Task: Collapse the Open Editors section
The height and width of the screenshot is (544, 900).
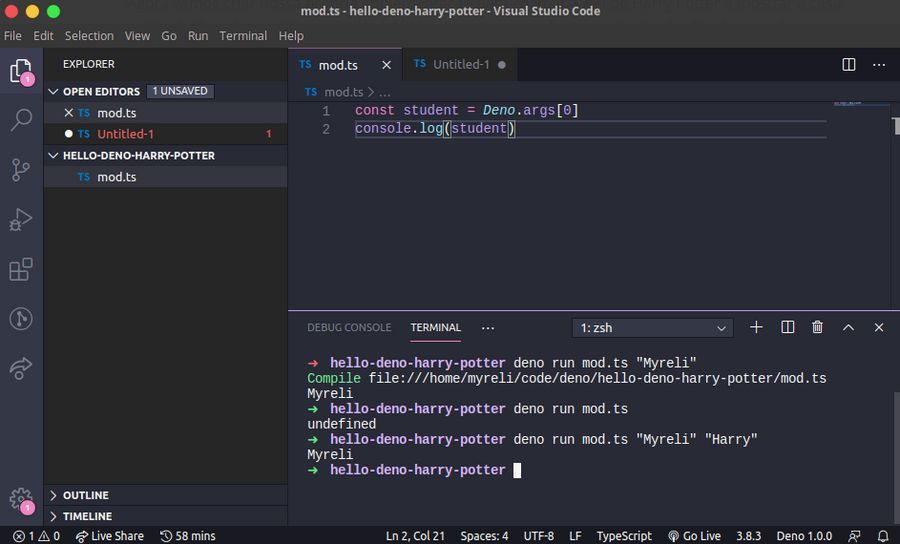Action: tap(100, 91)
